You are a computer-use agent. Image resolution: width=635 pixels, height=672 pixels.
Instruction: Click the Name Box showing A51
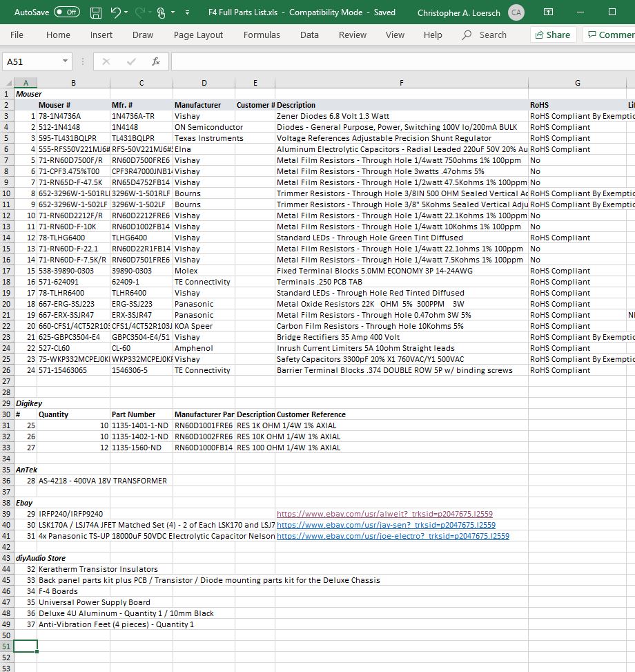click(x=32, y=61)
